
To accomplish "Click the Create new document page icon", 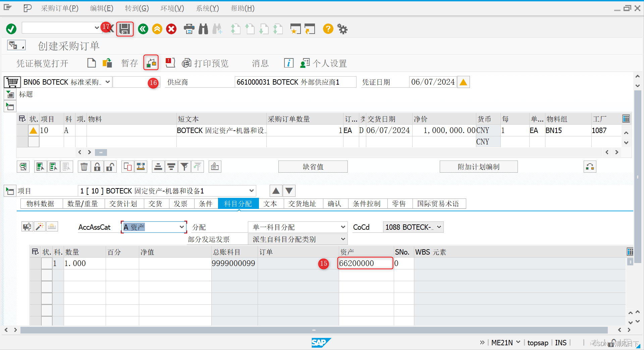I will 92,63.
